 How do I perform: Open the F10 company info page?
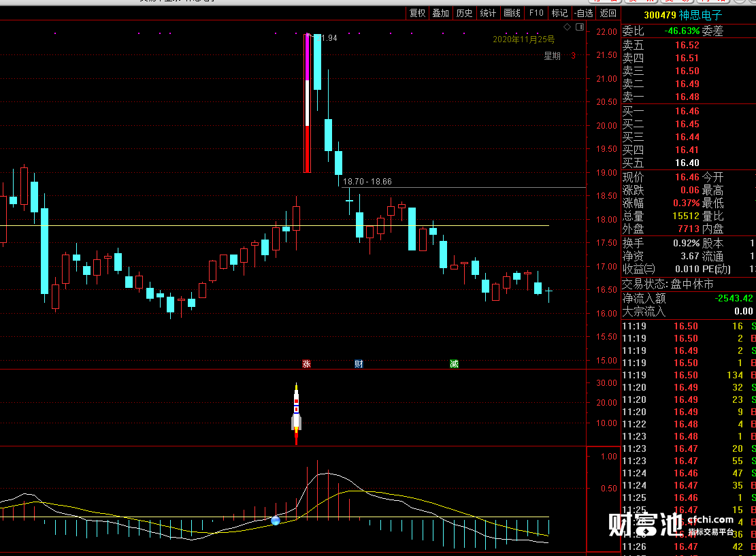(536, 13)
